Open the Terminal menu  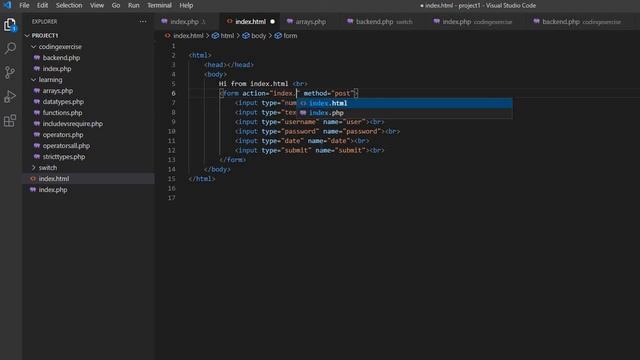pos(159,5)
